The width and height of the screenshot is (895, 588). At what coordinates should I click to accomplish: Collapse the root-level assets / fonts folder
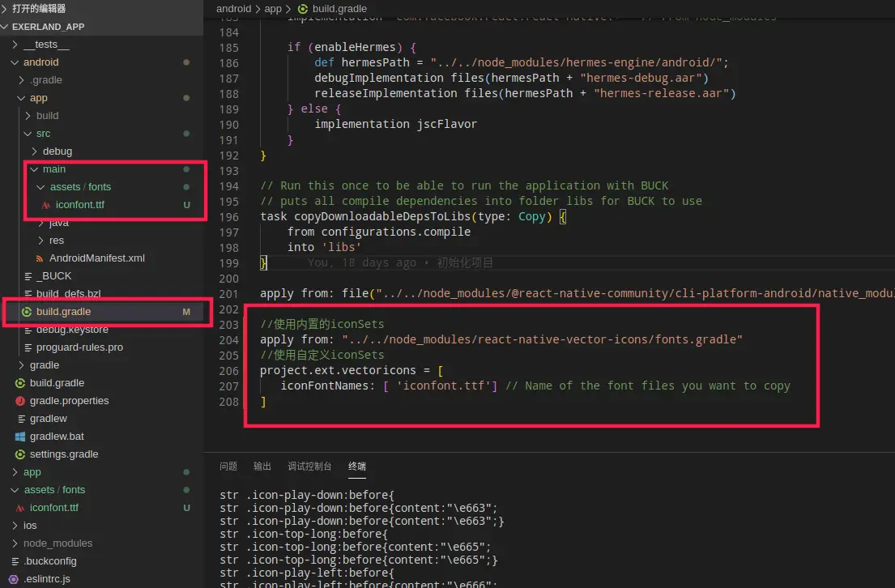pos(54,490)
